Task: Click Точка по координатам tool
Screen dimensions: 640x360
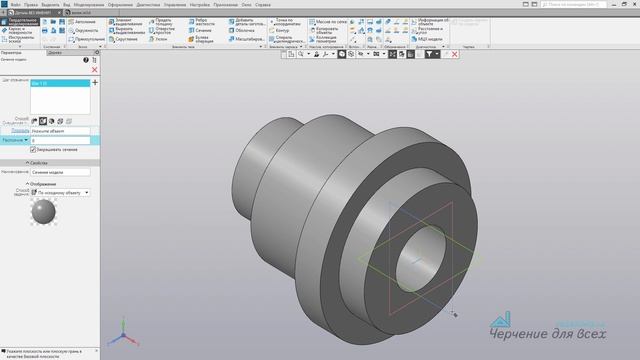Action: point(285,22)
